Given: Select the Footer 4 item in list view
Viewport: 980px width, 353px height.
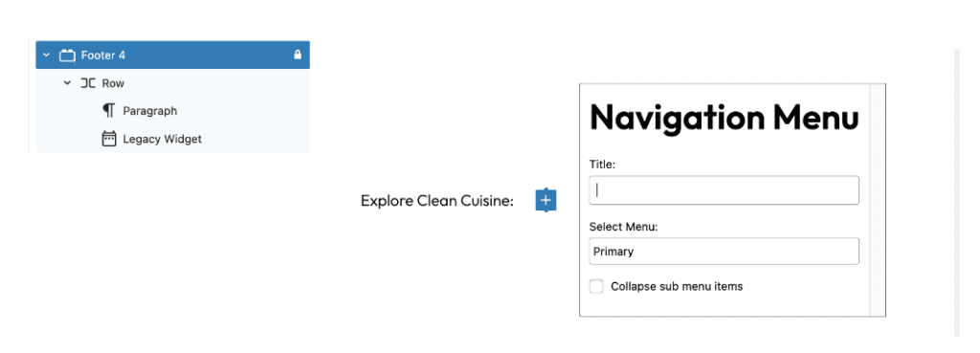Looking at the screenshot, I should pyautogui.click(x=172, y=55).
